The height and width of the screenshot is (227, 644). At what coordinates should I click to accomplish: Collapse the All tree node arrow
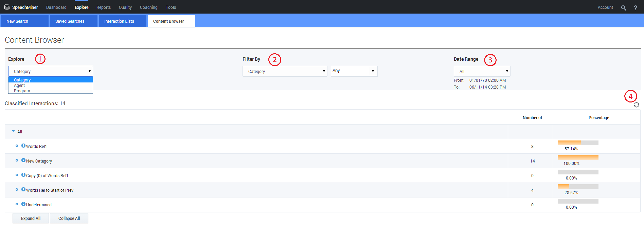(13, 131)
